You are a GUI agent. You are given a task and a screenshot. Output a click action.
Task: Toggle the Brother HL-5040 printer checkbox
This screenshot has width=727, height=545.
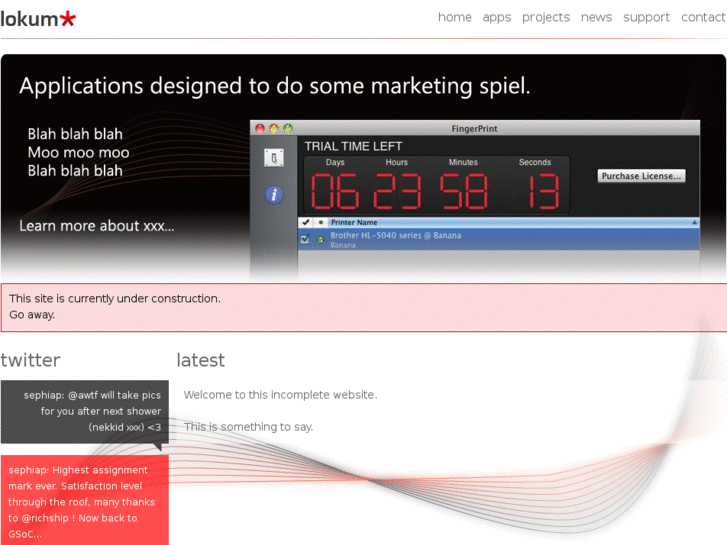pos(305,239)
